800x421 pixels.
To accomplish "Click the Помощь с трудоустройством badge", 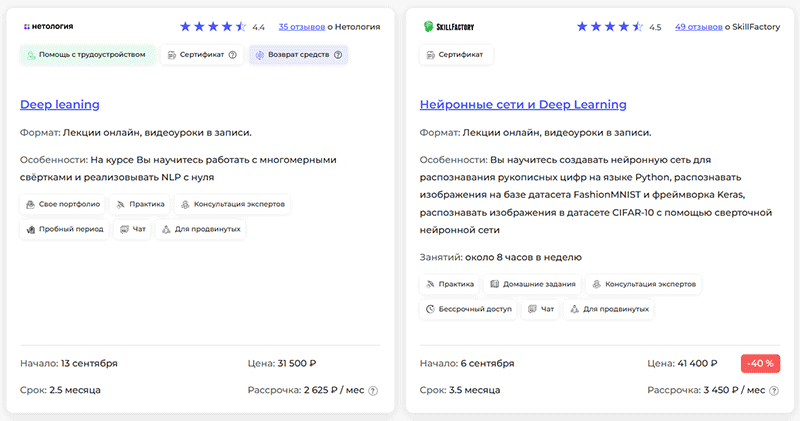I will pyautogui.click(x=87, y=55).
